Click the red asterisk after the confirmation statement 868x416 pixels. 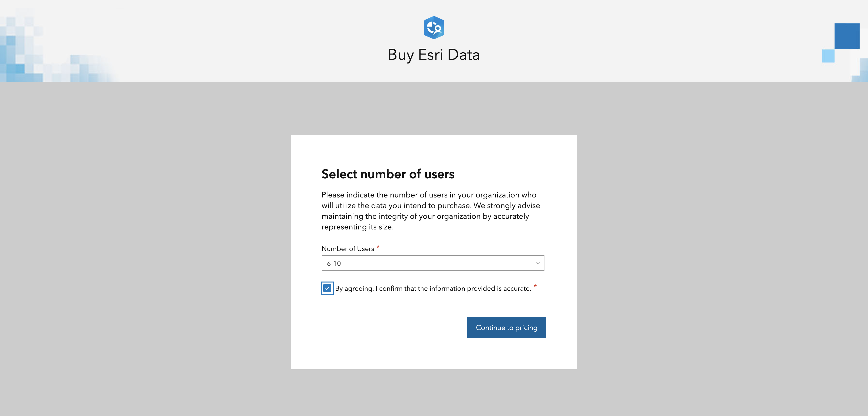(x=535, y=287)
